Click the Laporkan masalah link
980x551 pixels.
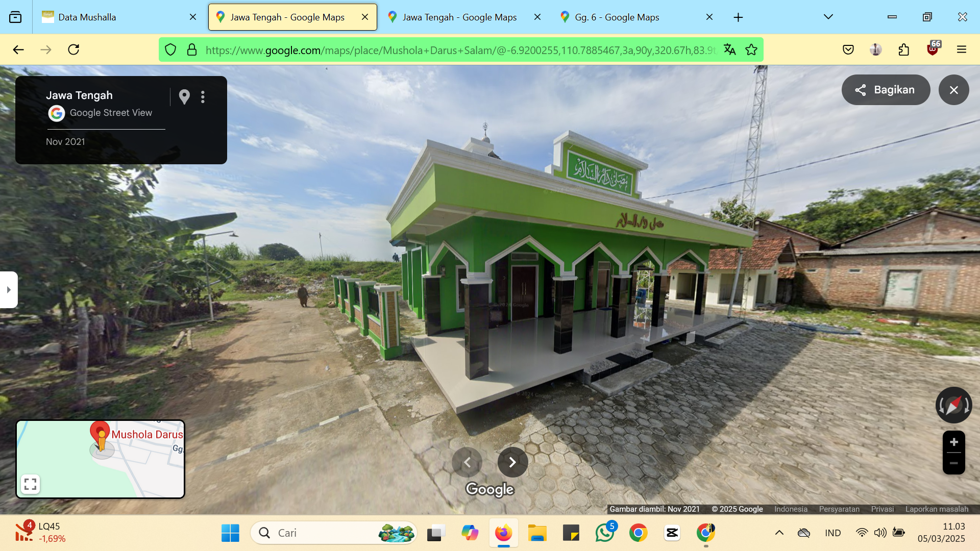click(937, 509)
